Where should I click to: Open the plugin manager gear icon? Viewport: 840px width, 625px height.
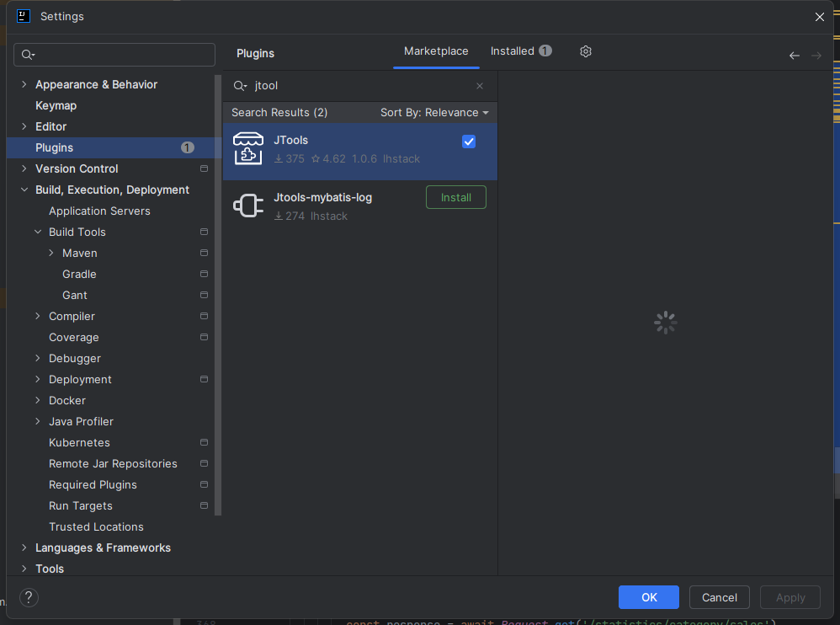point(586,51)
